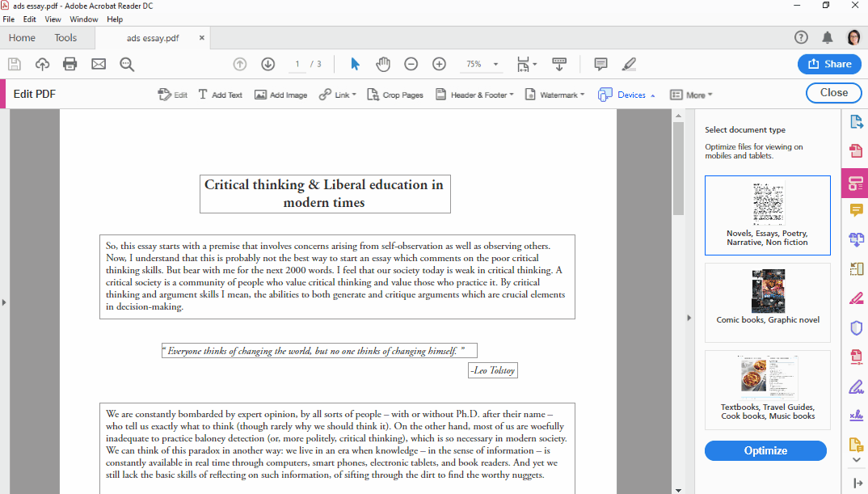Screen dimensions: 868x494
Task: Open the Help menu
Action: pyautogui.click(x=115, y=19)
